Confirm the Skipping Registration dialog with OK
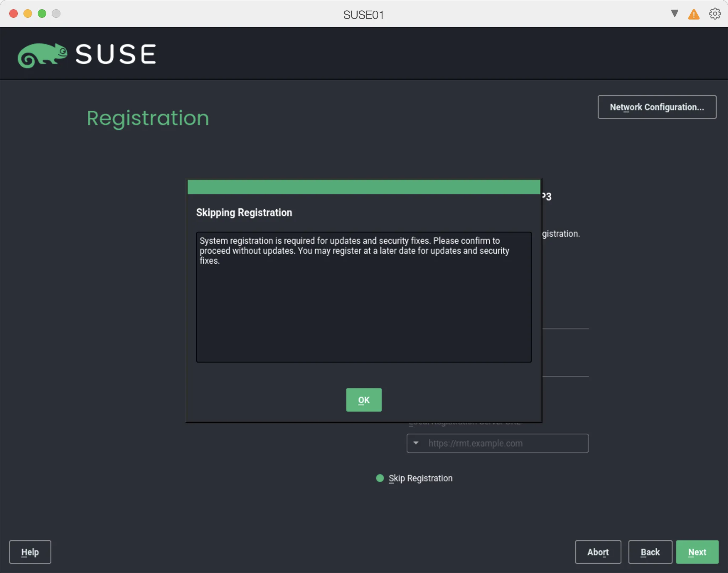Screen dimensions: 728x573 pyautogui.click(x=363, y=400)
